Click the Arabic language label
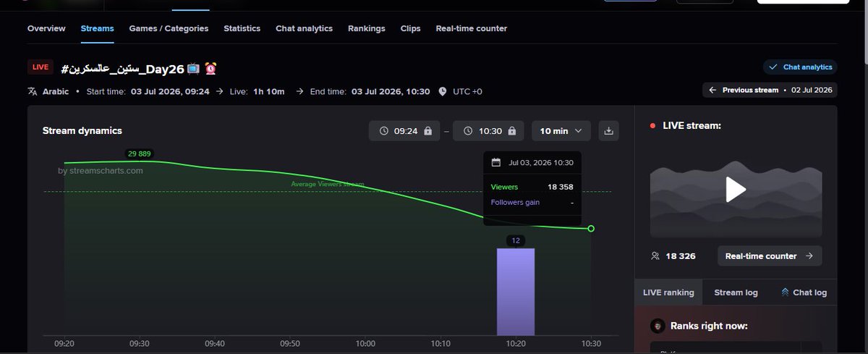 tap(56, 92)
